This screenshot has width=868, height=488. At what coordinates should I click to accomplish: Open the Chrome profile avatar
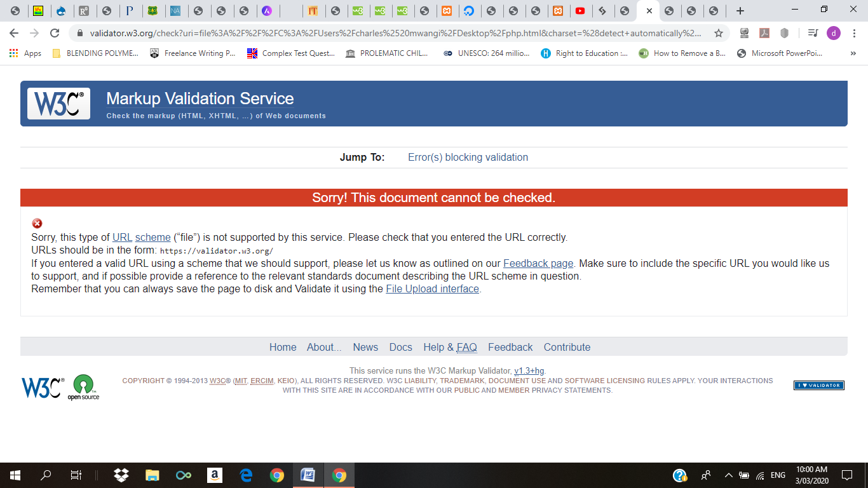click(833, 33)
